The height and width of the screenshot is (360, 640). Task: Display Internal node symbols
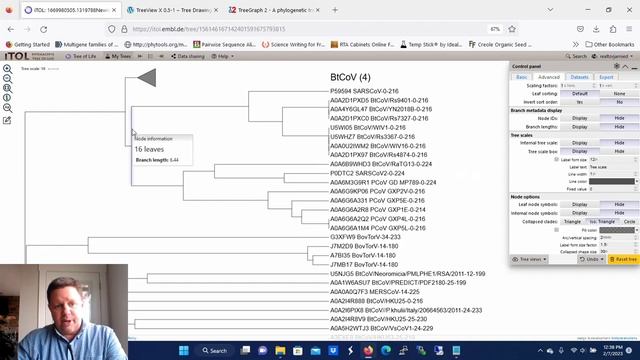579,213
